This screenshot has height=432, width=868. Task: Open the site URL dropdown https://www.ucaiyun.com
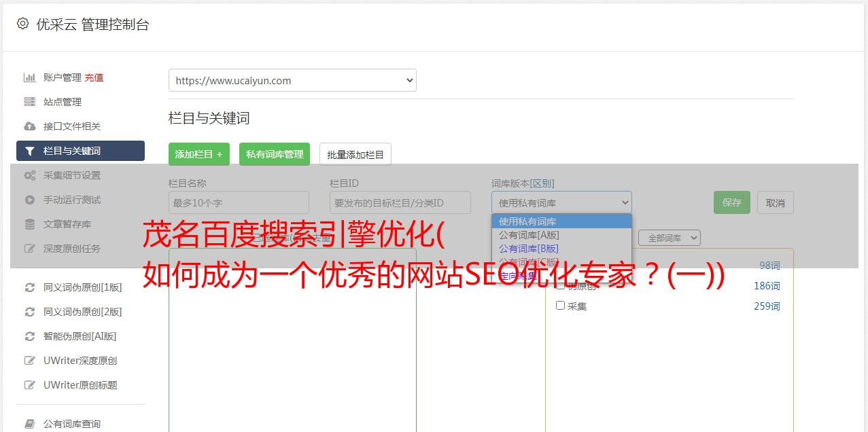click(292, 80)
